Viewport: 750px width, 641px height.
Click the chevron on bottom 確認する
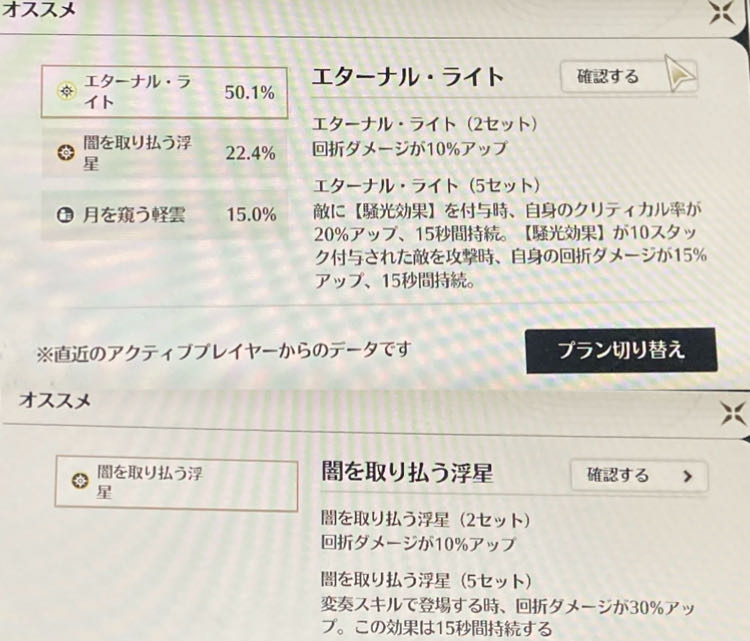[x=687, y=476]
